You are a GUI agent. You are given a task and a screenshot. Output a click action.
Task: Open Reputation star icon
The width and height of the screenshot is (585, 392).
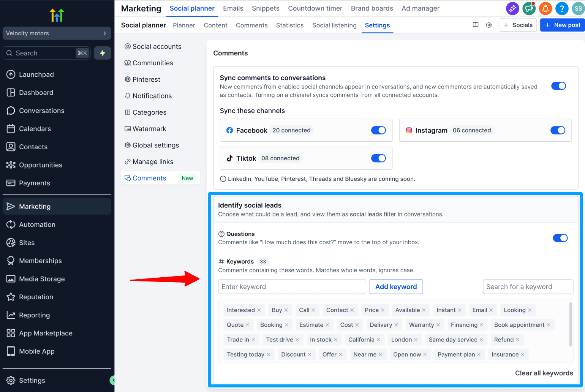(x=11, y=297)
